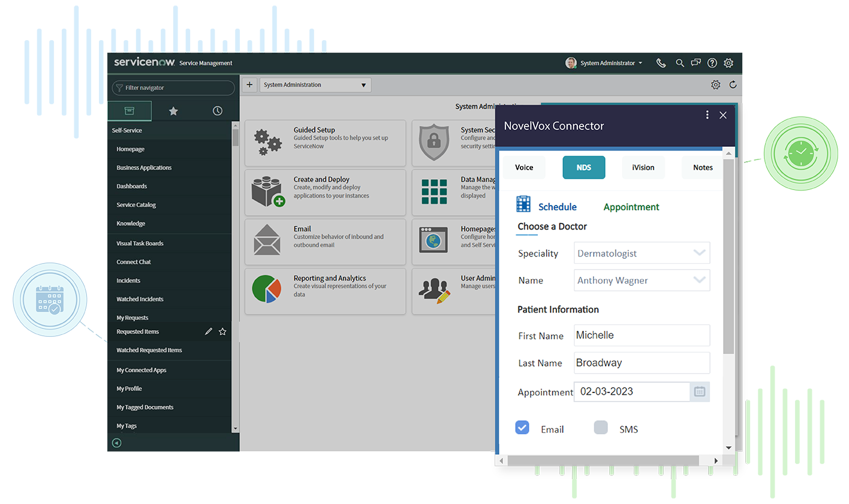Close the NovelVox Connector panel
This screenshot has width=849, height=504.
click(723, 115)
